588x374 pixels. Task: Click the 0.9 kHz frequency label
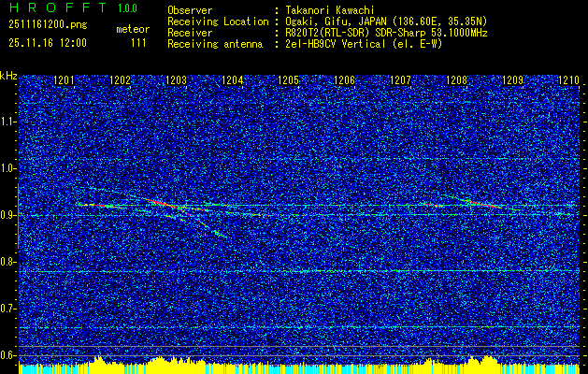click(7, 215)
